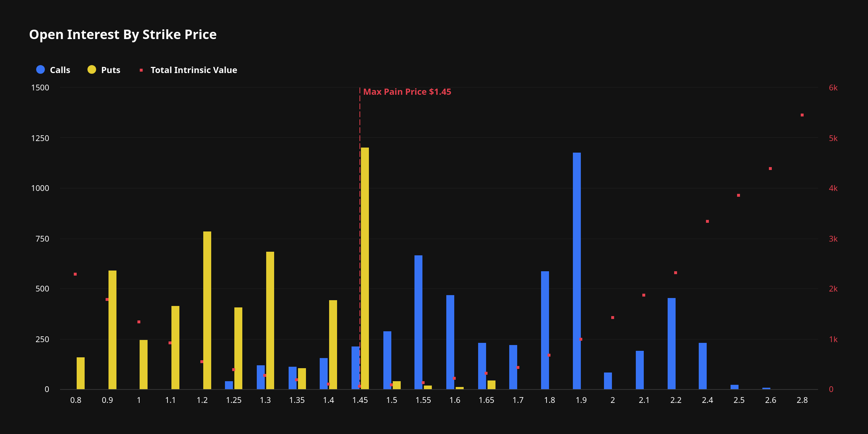Click the 6k label on right axis
The width and height of the screenshot is (868, 434).
834,87
